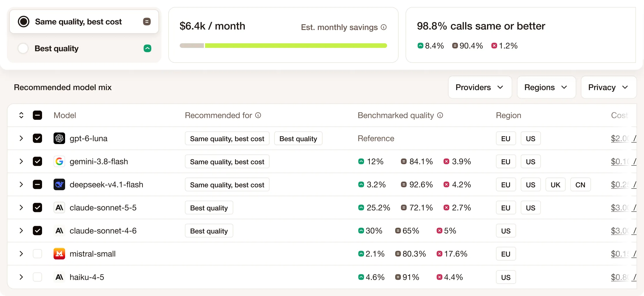Viewport: 644px width, 296px height.
Task: Click the Model column header
Action: pyautogui.click(x=65, y=115)
